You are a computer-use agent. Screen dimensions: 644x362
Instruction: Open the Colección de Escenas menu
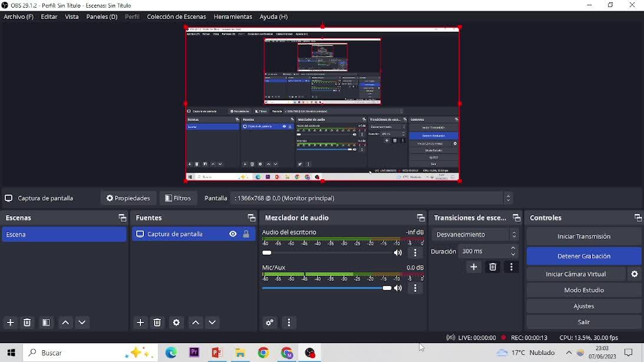pos(176,17)
